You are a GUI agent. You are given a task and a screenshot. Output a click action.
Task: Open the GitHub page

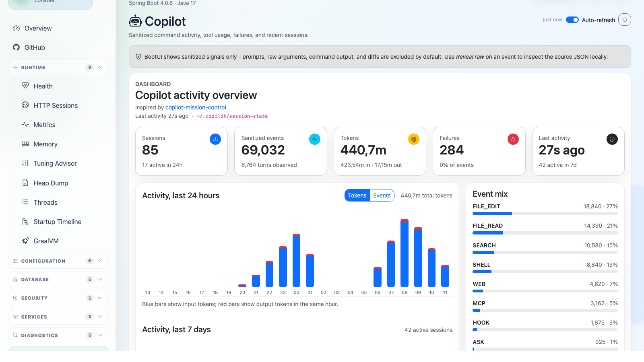coord(58,47)
